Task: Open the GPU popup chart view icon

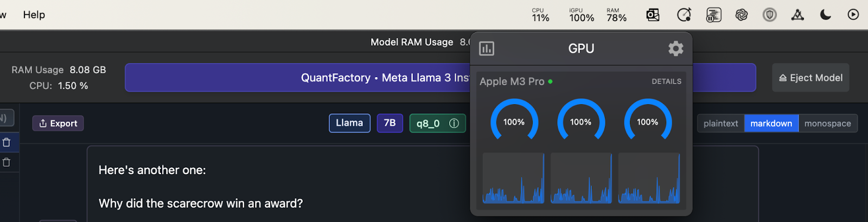Action: pyautogui.click(x=487, y=49)
